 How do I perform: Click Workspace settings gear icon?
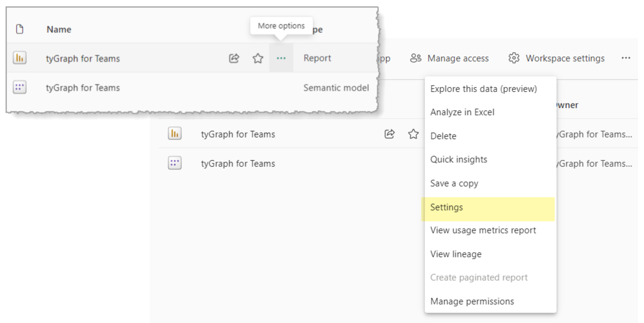[514, 58]
